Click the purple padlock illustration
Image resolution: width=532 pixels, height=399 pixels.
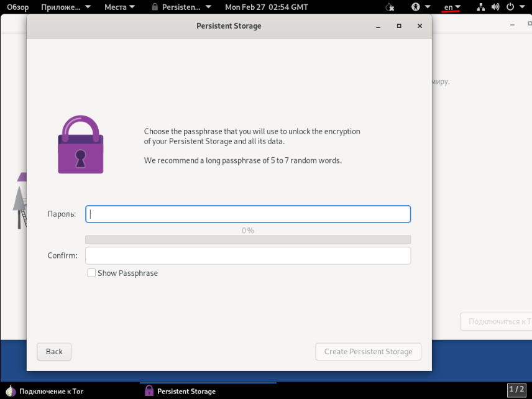80,145
